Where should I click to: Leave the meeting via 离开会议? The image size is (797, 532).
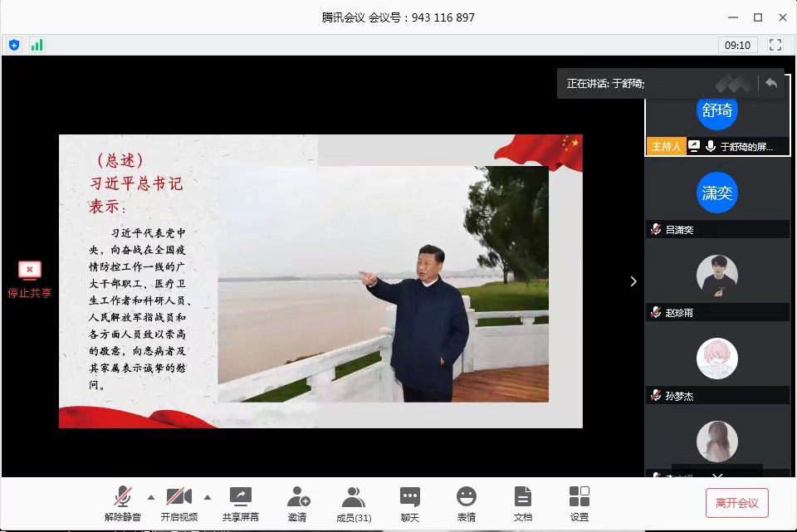pyautogui.click(x=737, y=503)
